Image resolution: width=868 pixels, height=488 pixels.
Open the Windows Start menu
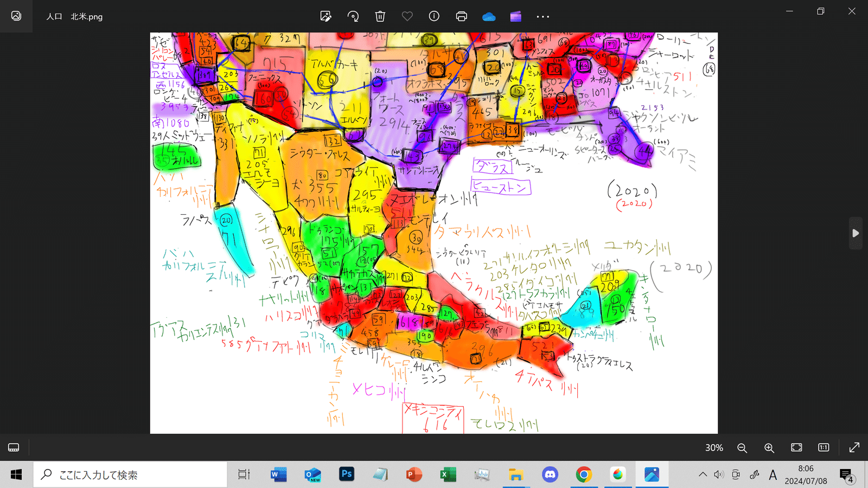(x=16, y=475)
